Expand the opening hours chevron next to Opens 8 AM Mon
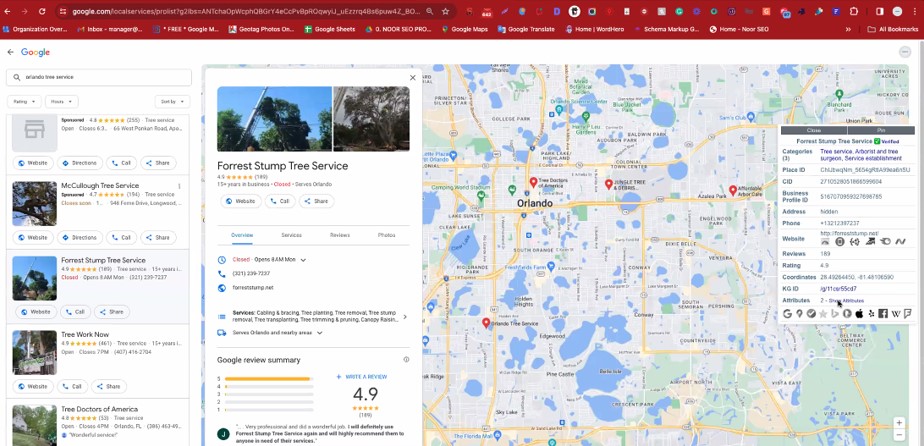 pos(303,260)
